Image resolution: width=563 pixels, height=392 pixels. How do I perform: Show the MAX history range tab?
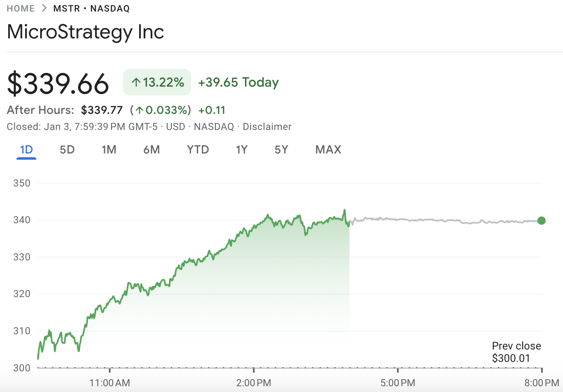(x=328, y=149)
